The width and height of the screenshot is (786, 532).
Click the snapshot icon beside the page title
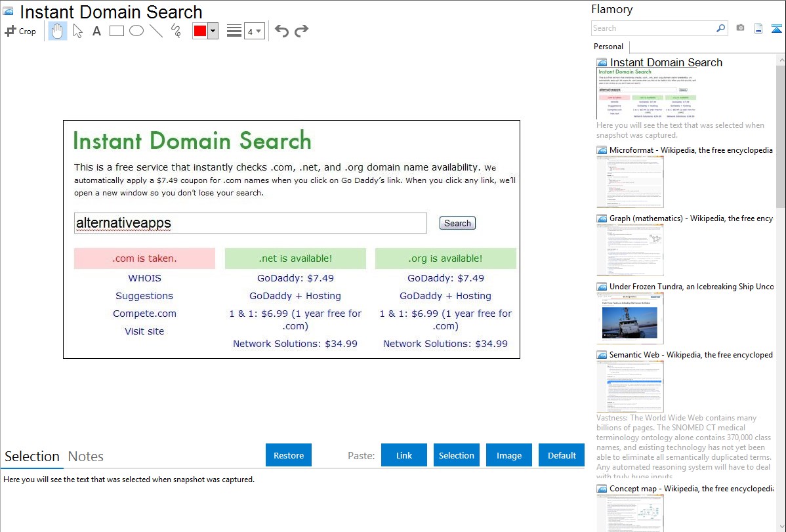(x=9, y=11)
